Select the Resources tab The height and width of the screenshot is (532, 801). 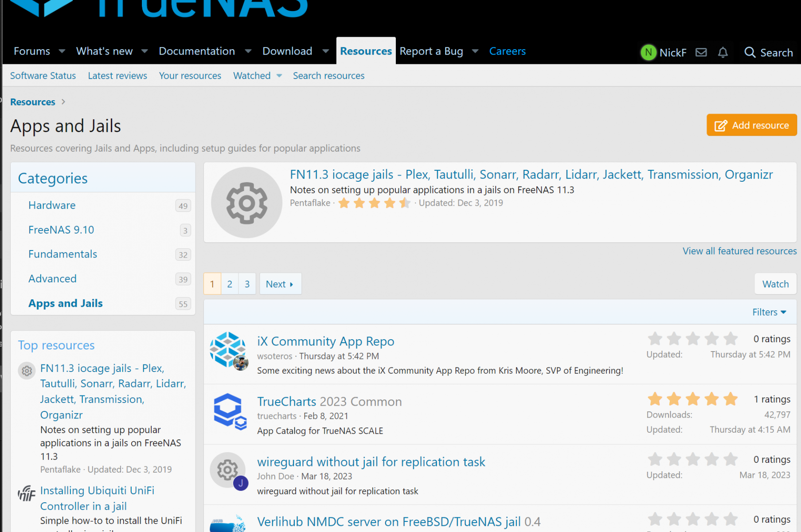[x=366, y=51]
